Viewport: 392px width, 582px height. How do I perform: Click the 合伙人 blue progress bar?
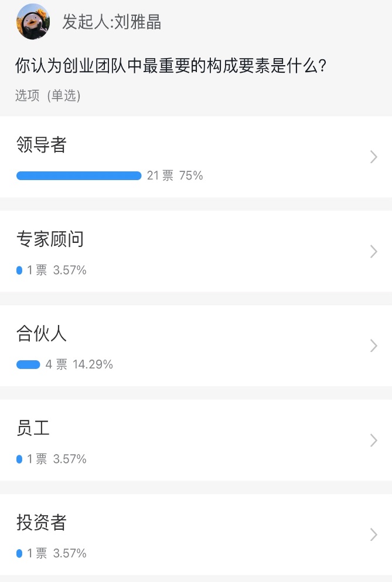(x=28, y=364)
